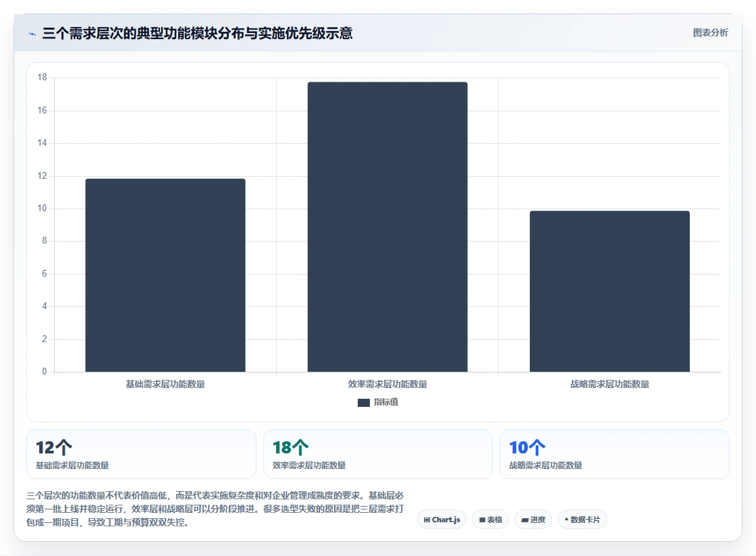
Task: Open the 10个 data card
Action: click(614, 454)
